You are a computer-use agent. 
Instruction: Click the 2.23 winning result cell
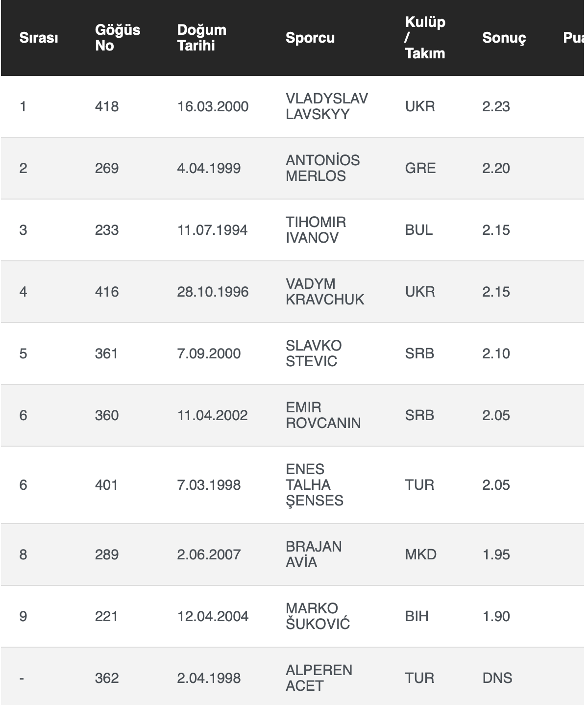pos(496,106)
